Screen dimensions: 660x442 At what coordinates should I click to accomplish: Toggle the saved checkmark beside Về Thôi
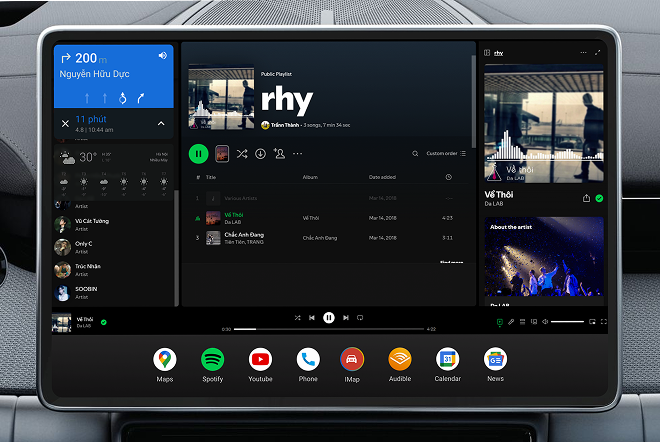(599, 198)
